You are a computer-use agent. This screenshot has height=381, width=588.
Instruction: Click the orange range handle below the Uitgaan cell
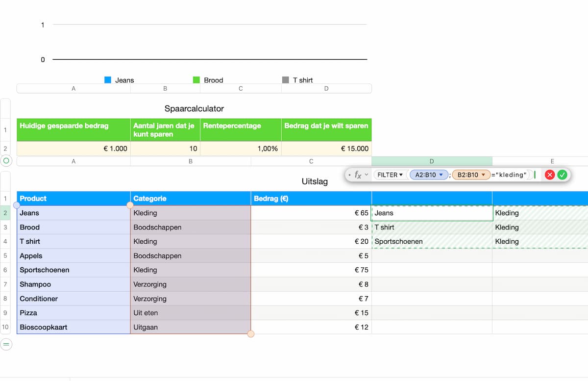(x=251, y=334)
